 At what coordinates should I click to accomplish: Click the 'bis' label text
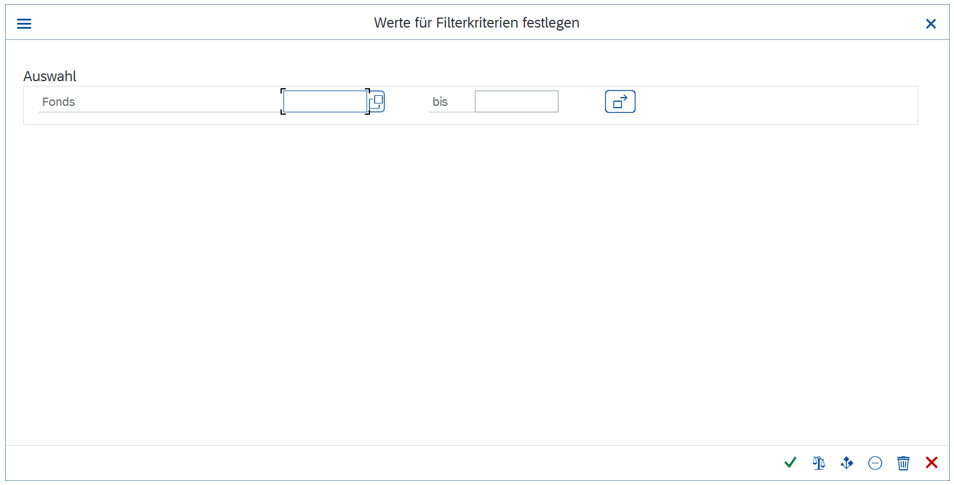440,102
